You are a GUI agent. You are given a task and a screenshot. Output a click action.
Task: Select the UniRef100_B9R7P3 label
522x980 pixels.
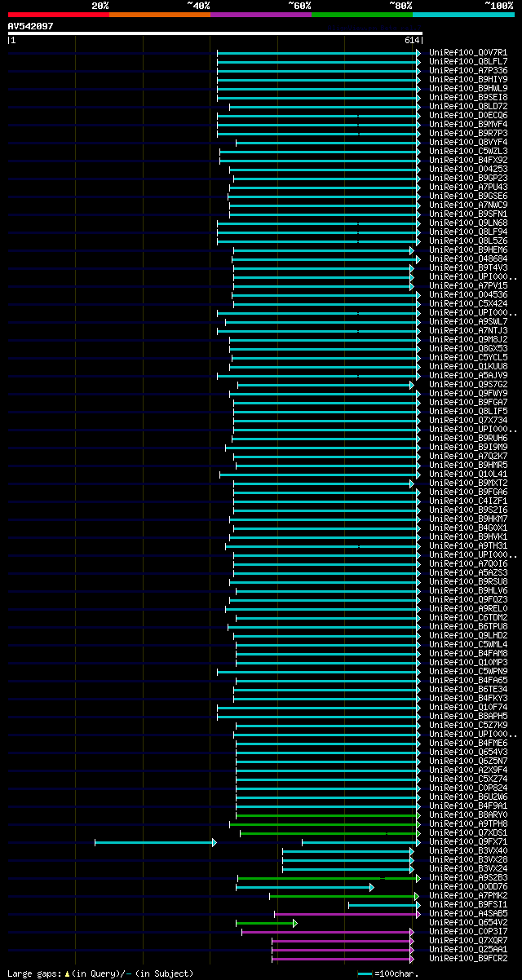click(x=468, y=133)
